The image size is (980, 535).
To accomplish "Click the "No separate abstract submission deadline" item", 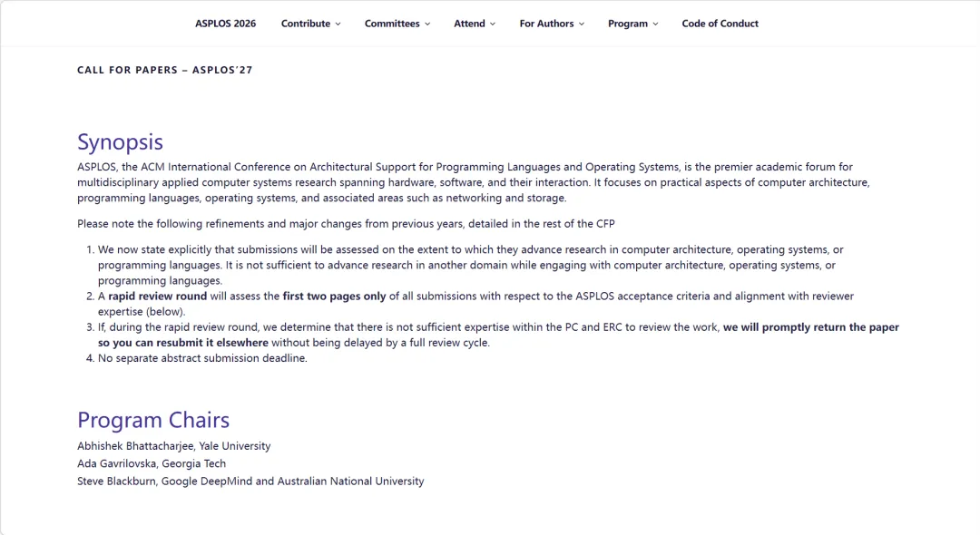I will (x=202, y=358).
